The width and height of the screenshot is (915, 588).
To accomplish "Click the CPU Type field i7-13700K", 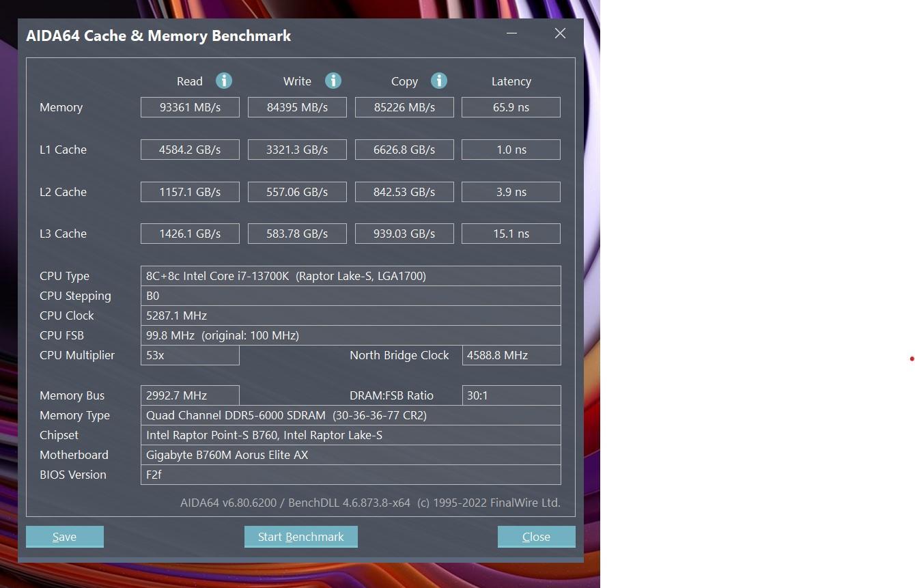I will click(x=351, y=276).
